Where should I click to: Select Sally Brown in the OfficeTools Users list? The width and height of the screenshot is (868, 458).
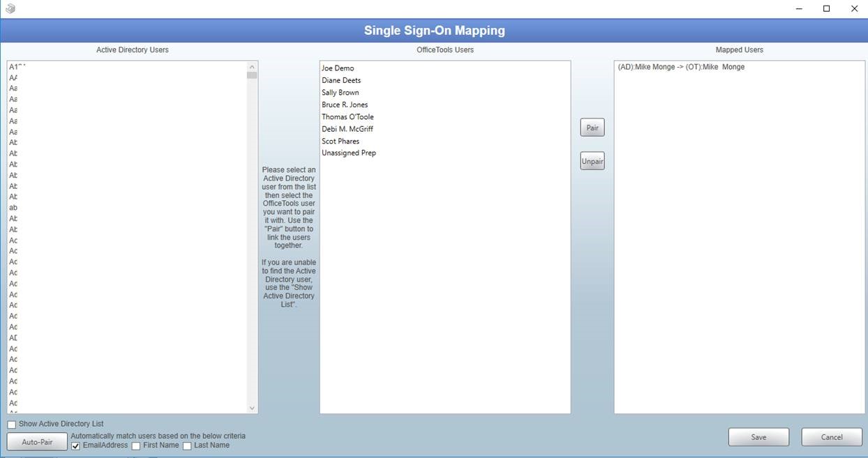pos(341,93)
